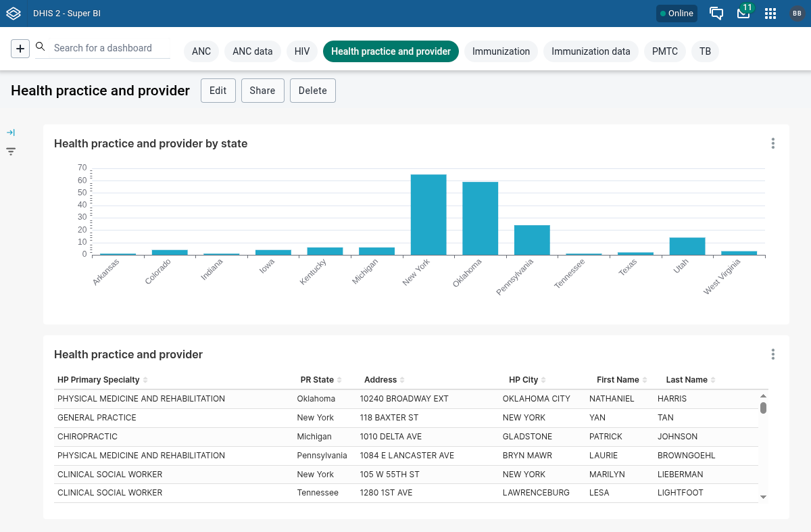
Task: Click the plus icon to add dashboard
Action: click(x=20, y=49)
